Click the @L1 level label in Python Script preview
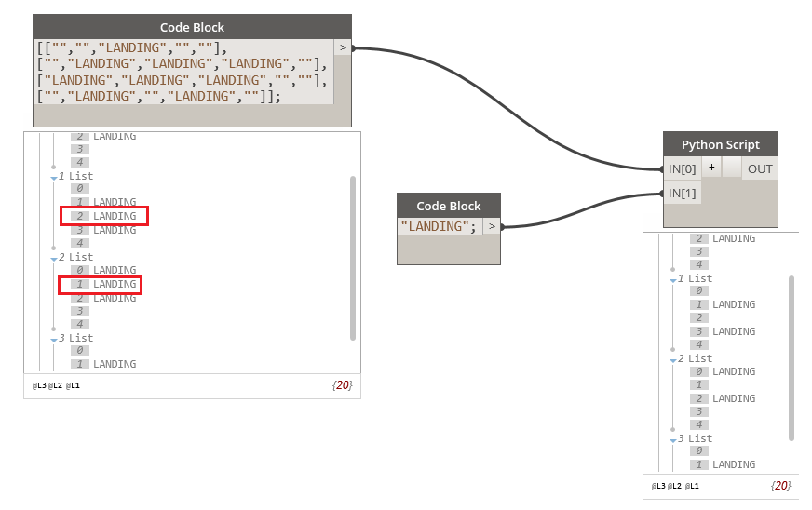Screen dimensions: 812x510 (x=692, y=486)
